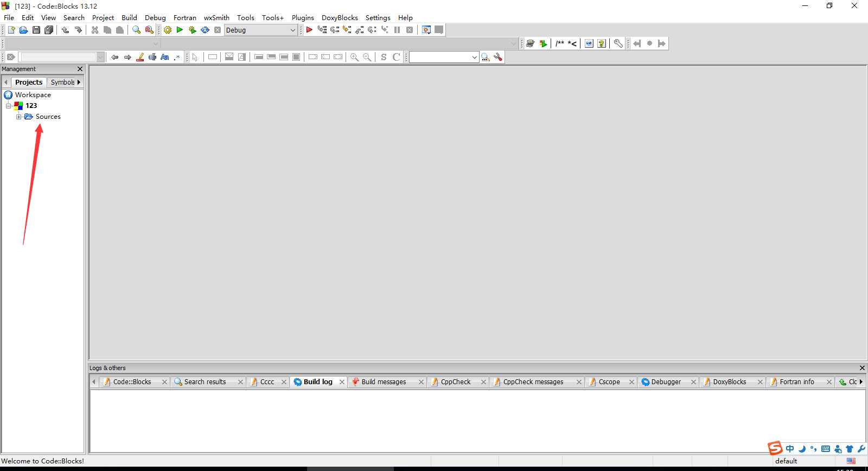
Task: Click the Redo arrow icon
Action: click(x=78, y=30)
